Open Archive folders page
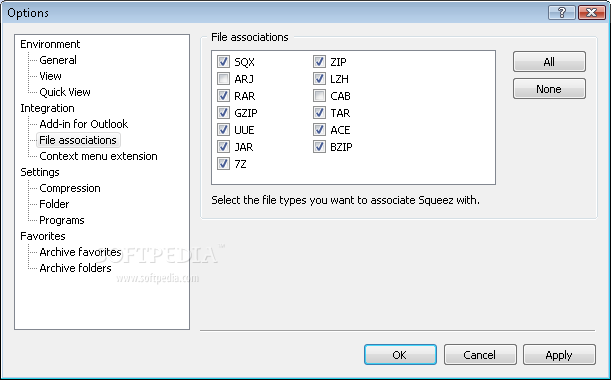Screen dimensions: 611x380 click(75, 268)
